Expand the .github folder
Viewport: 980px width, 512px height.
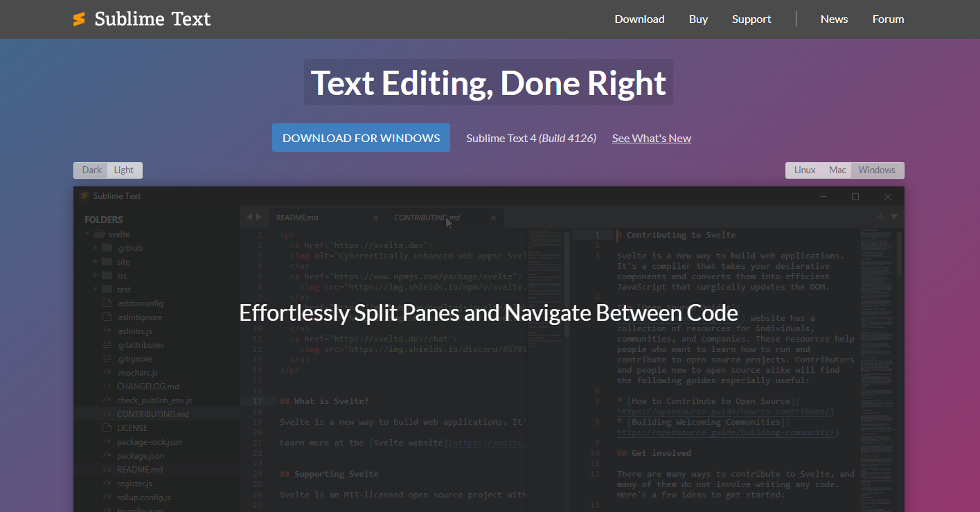point(96,248)
